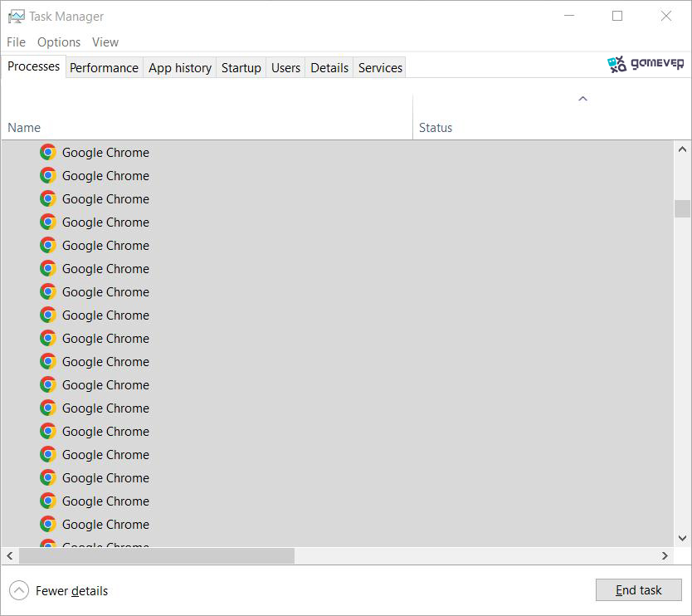Select the Processes tab

[33, 66]
